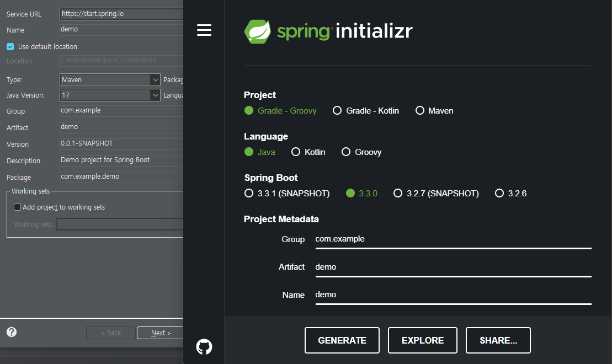Click the Package field com.example.demo

coord(121,176)
